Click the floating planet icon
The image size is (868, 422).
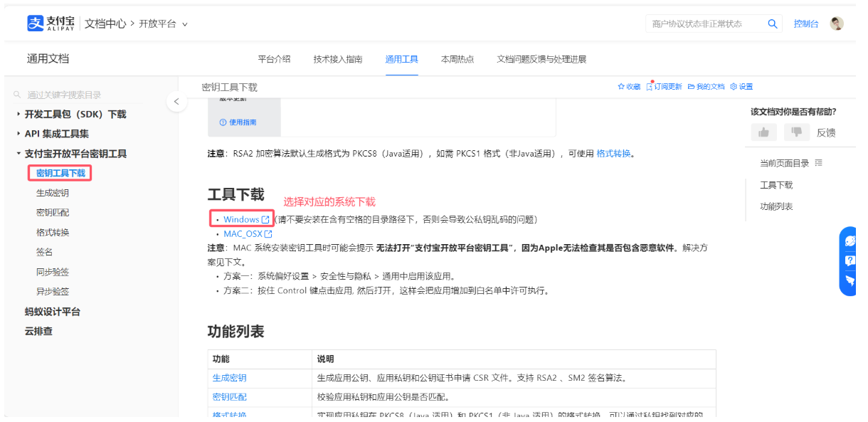(x=850, y=241)
